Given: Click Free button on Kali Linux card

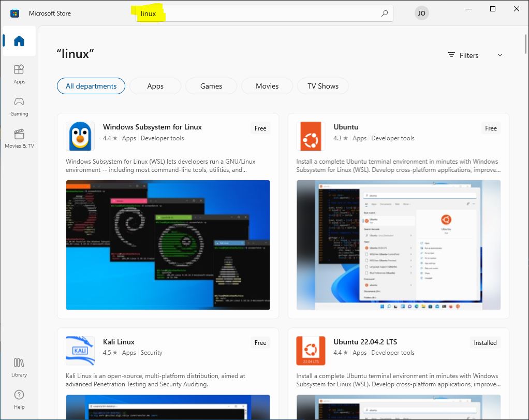Looking at the screenshot, I should 260,343.
